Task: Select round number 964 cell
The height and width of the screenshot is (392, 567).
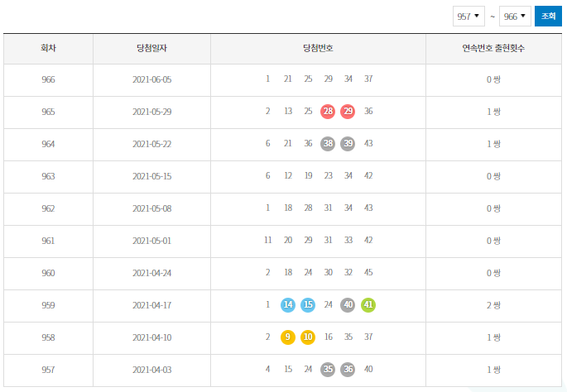Action: tap(49, 144)
